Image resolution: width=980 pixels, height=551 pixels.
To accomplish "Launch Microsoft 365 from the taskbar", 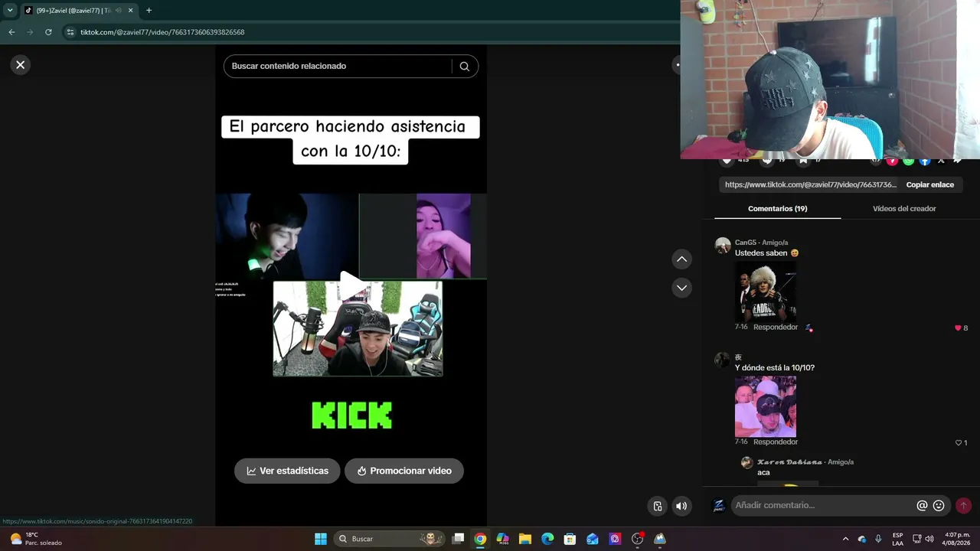I will pos(502,539).
